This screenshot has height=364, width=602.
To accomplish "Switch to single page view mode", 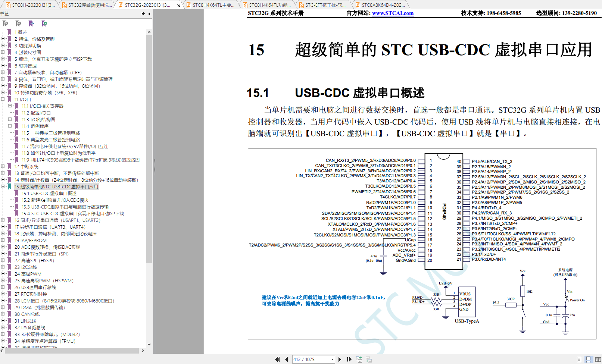I will tap(579, 360).
